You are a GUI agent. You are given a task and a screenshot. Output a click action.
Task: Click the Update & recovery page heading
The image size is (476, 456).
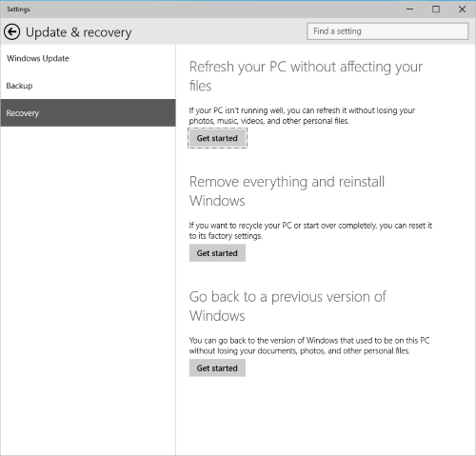click(78, 32)
